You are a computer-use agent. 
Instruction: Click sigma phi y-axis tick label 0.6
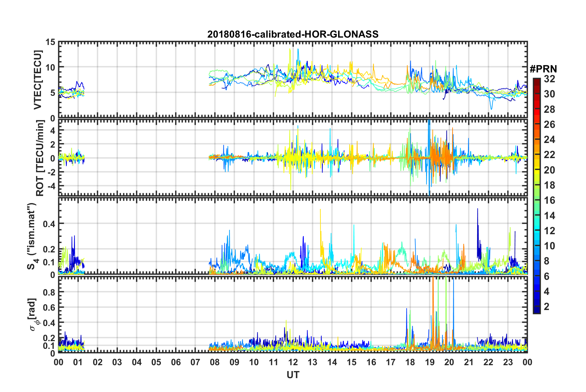(49, 307)
